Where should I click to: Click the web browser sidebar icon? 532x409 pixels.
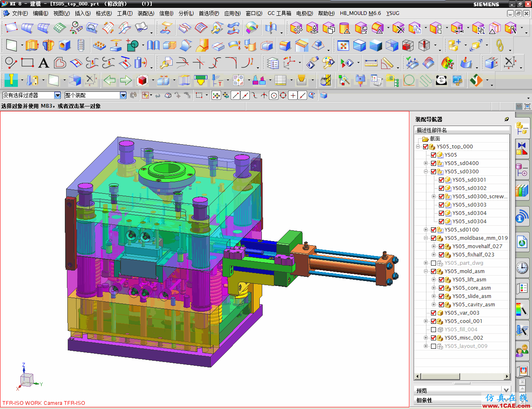(522, 242)
